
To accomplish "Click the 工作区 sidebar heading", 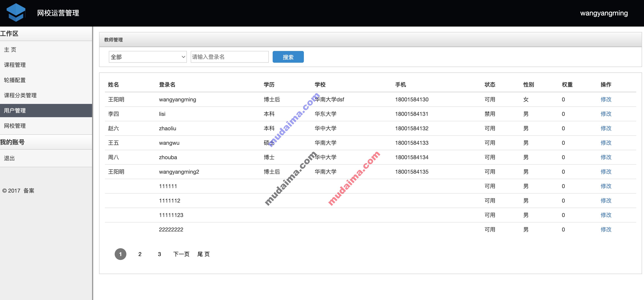I will (9, 34).
